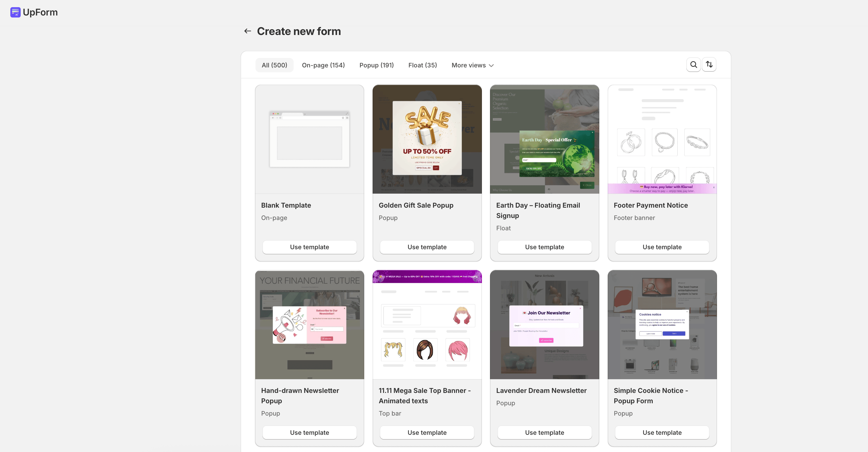Click the Simple Cookie Notice - Popup Form title

tap(651, 396)
